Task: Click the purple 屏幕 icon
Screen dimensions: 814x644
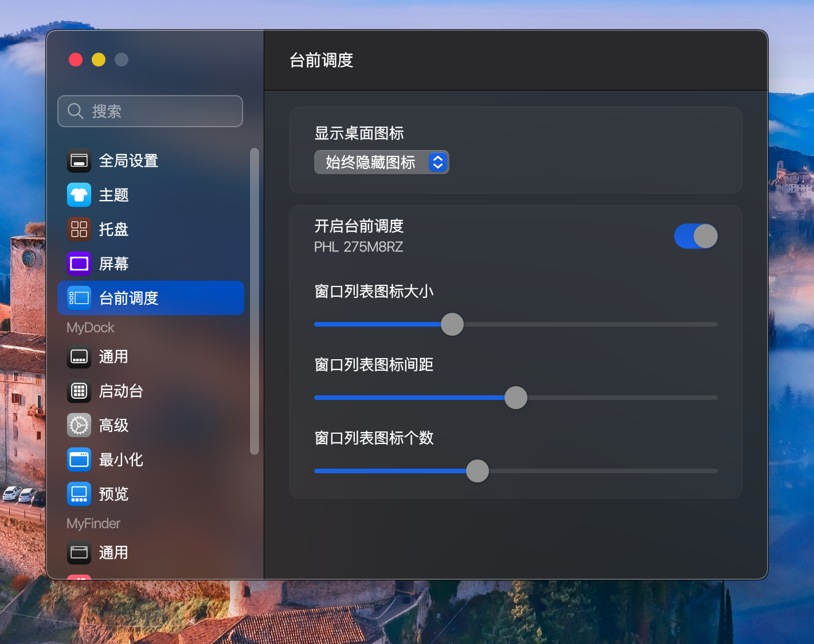Action: point(79,264)
